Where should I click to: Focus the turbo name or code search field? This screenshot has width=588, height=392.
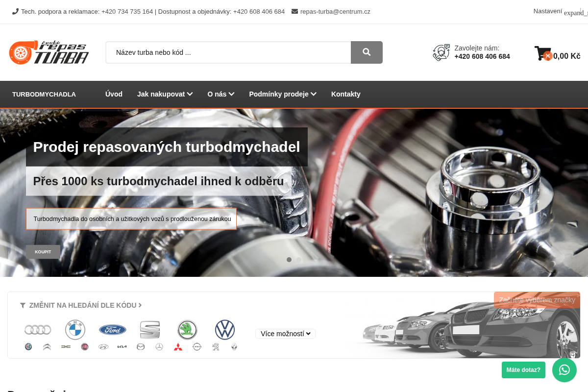[228, 52]
